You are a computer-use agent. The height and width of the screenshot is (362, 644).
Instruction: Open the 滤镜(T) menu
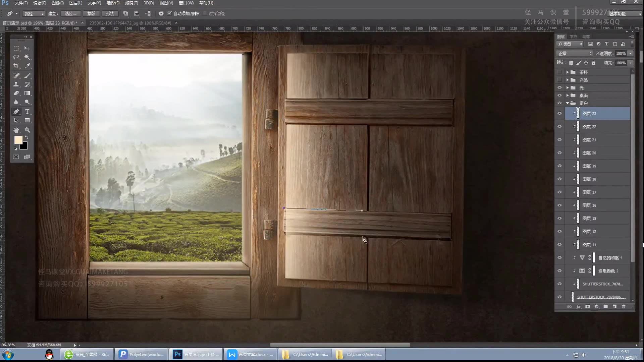tap(131, 3)
